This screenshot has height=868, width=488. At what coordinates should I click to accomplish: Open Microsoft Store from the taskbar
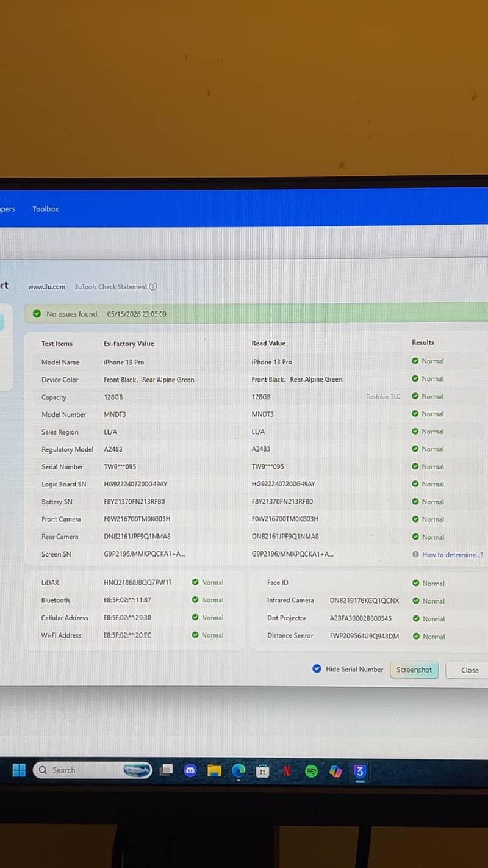262,771
